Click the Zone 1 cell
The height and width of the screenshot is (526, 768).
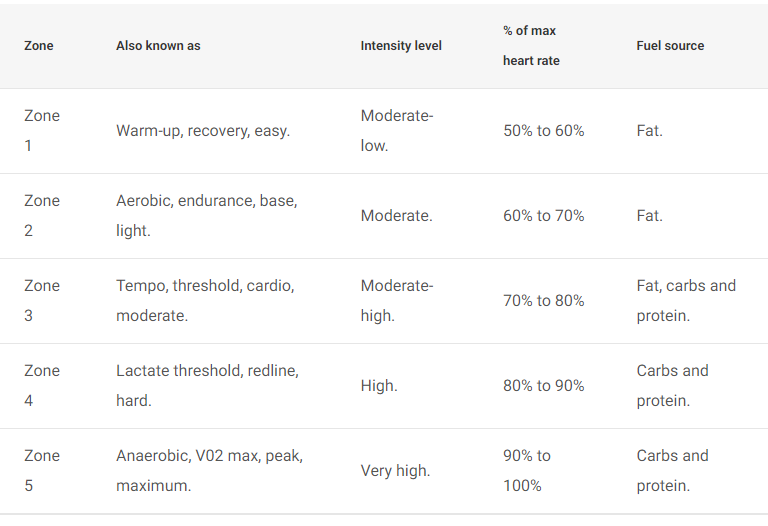click(42, 131)
